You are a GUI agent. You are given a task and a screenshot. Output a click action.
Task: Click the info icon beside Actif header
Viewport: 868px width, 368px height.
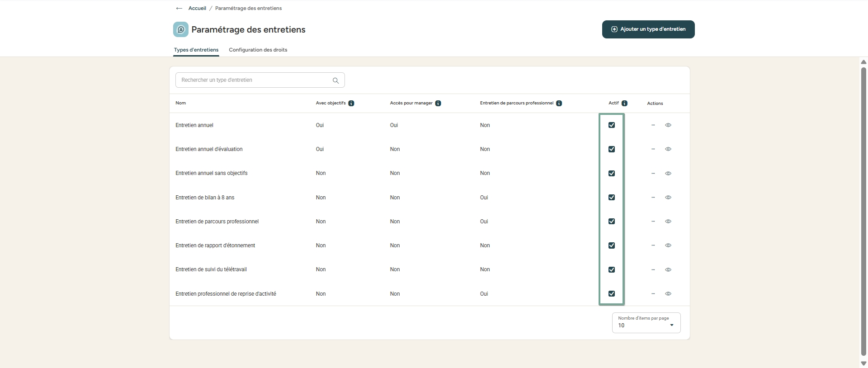624,104
